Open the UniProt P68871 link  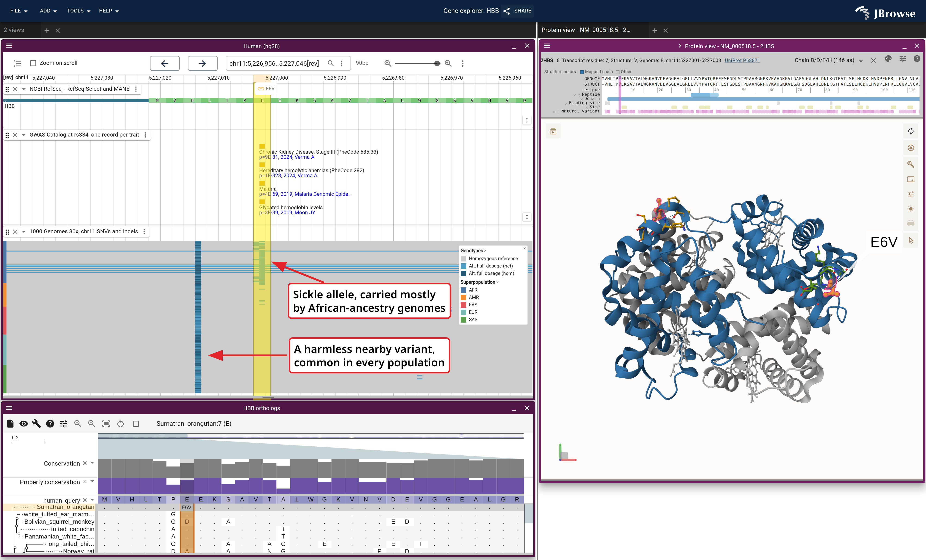coord(742,60)
